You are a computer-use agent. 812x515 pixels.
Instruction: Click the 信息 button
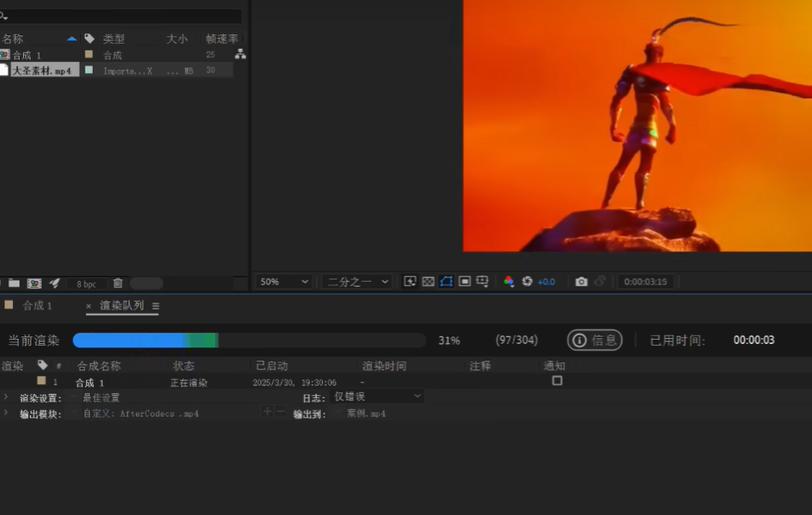[595, 340]
